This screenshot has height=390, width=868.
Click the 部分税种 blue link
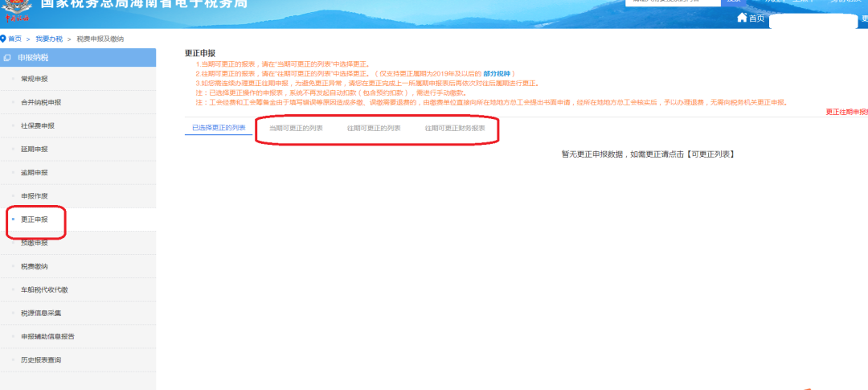point(497,73)
